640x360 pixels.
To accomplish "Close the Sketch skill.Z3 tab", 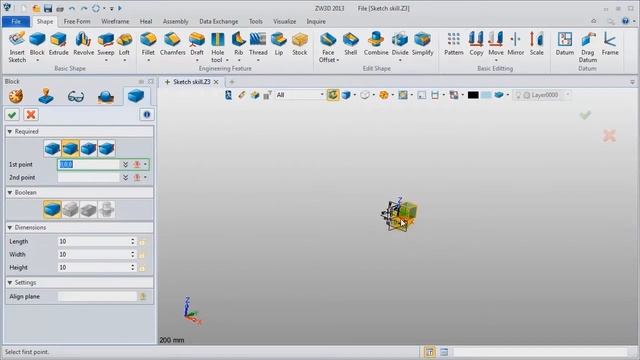I will (x=216, y=82).
